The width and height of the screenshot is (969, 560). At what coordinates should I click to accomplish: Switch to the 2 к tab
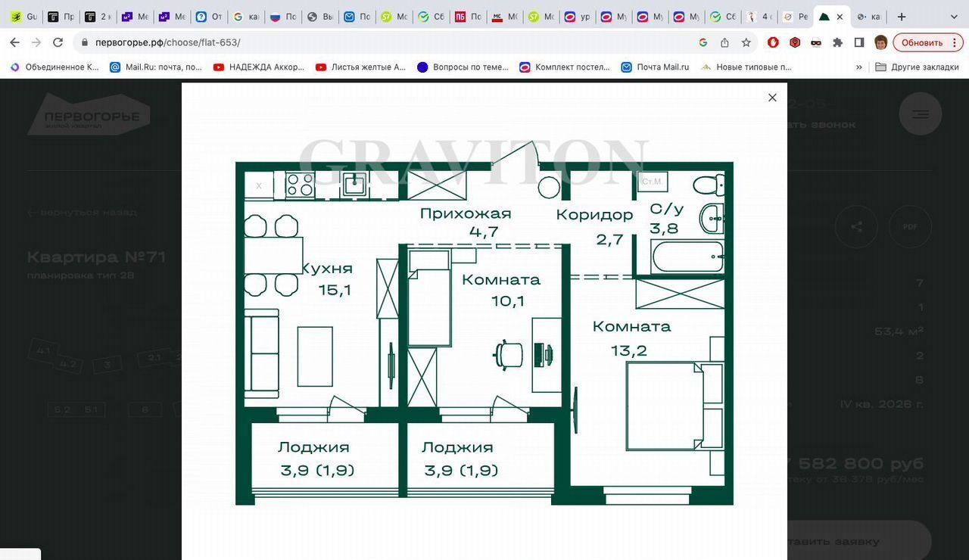[x=98, y=17]
